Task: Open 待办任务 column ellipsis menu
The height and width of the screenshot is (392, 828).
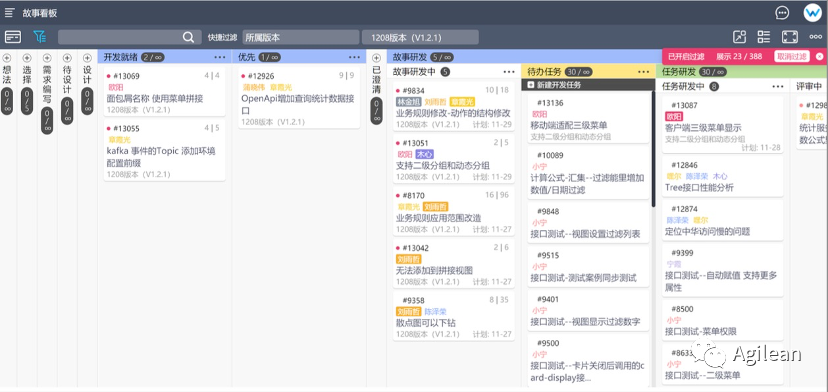Action: (x=643, y=72)
